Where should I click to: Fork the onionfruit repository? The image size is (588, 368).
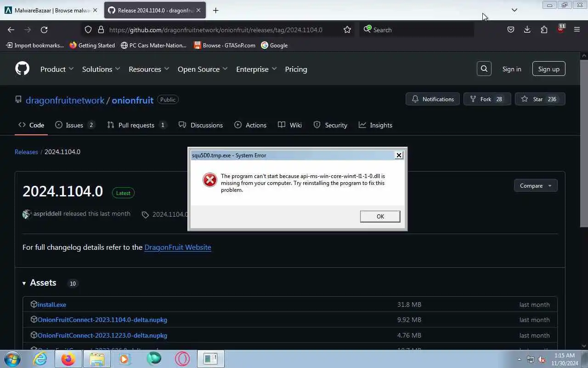pyautogui.click(x=487, y=99)
